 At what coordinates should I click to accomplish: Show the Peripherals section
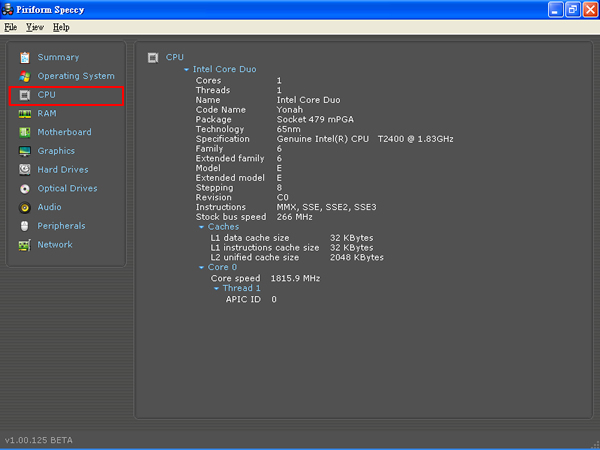click(x=61, y=226)
